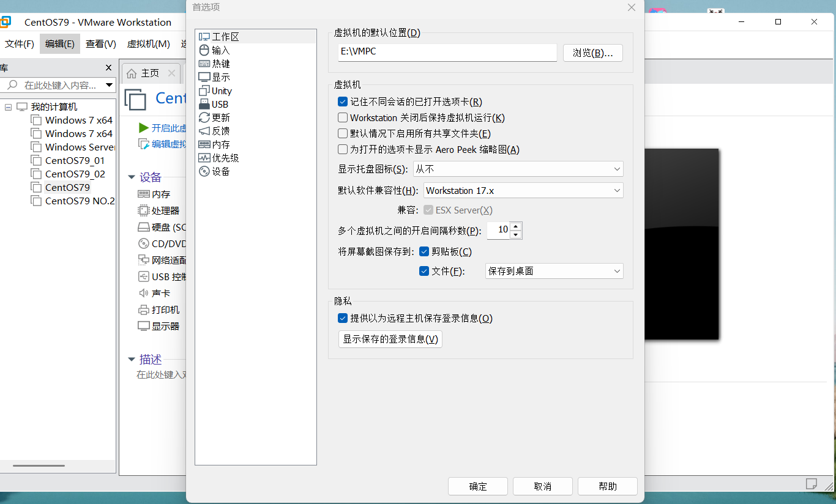This screenshot has width=836, height=504.
Task: Select CentOS79_02 in the library tree
Action: [75, 174]
